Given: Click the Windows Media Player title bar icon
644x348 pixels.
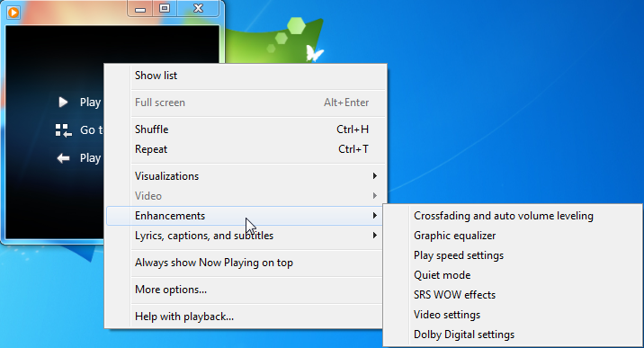Looking at the screenshot, I should 13,13.
